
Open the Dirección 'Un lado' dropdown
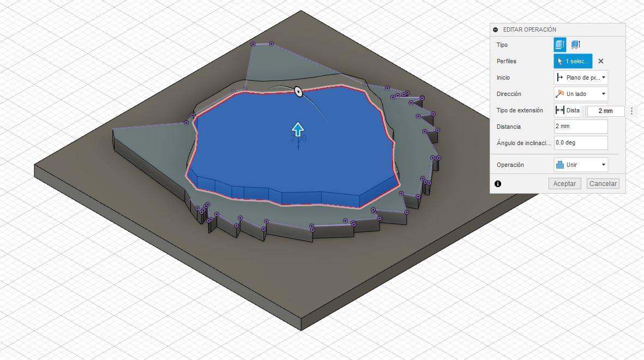(x=581, y=94)
